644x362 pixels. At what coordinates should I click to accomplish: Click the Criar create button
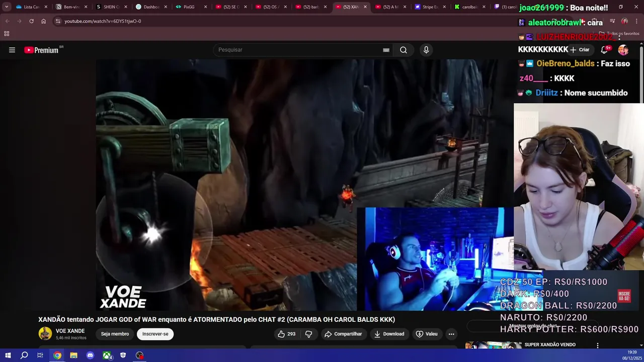(580, 50)
